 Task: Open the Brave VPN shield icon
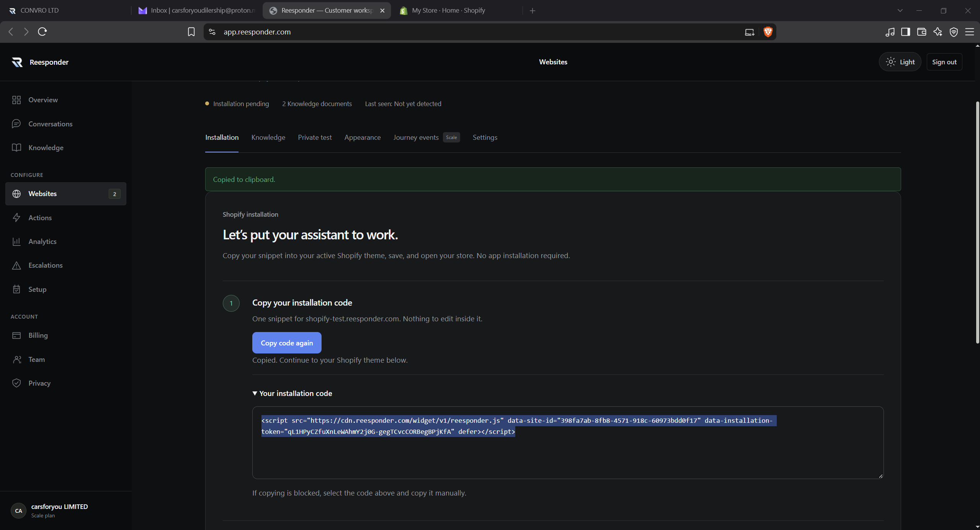(x=954, y=32)
